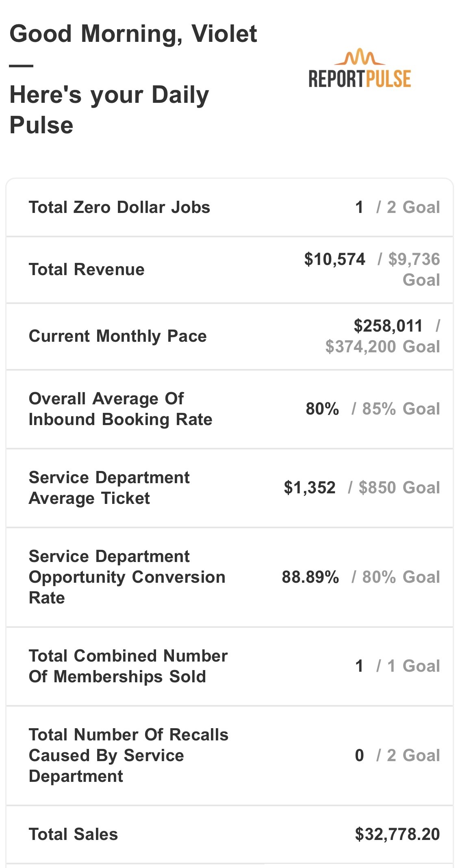
Task: Click the Good Morning, Violet heading
Action: pos(133,33)
